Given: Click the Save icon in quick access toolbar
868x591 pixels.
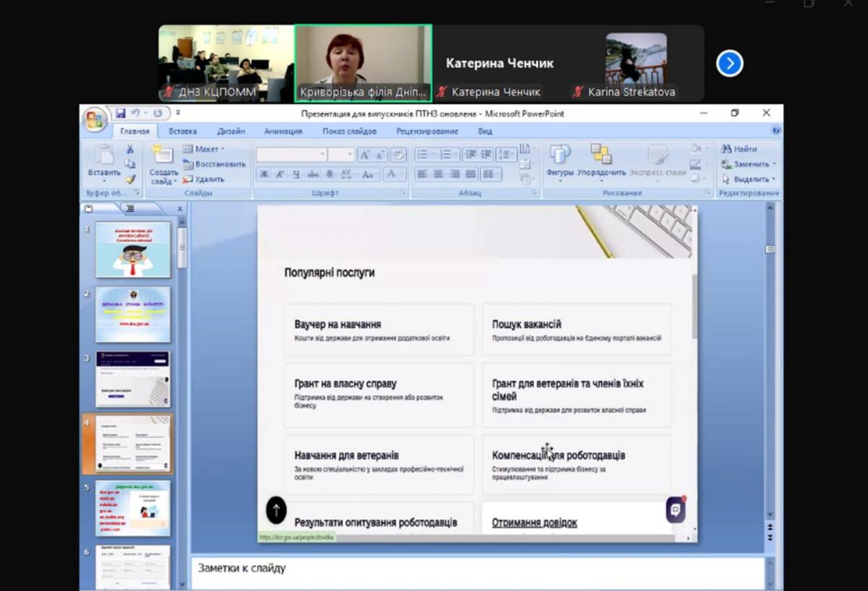Looking at the screenshot, I should click(x=120, y=114).
